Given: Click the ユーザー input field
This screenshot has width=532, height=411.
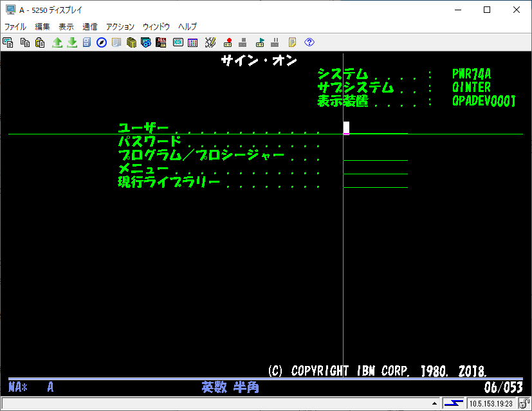Looking at the screenshot, I should 375,128.
